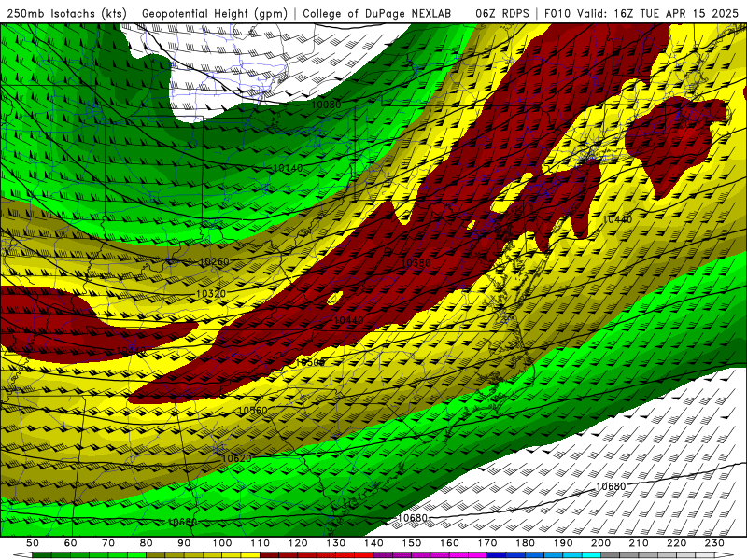Click the 100 value on color scale
This screenshot has width=747, height=560.
click(x=222, y=543)
